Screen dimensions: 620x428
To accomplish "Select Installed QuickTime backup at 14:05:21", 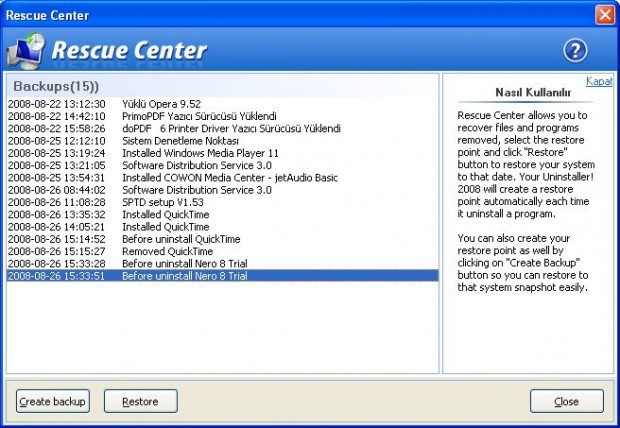I will [223, 227].
